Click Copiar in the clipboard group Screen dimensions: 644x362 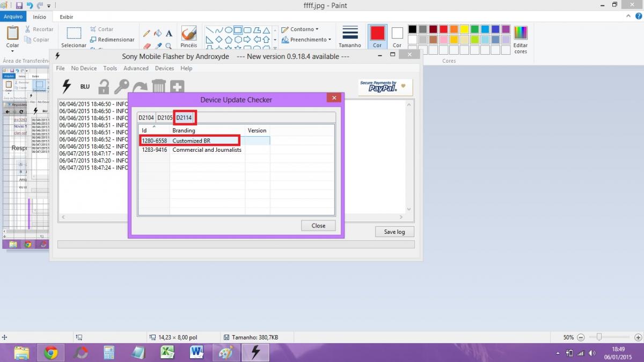pos(37,40)
